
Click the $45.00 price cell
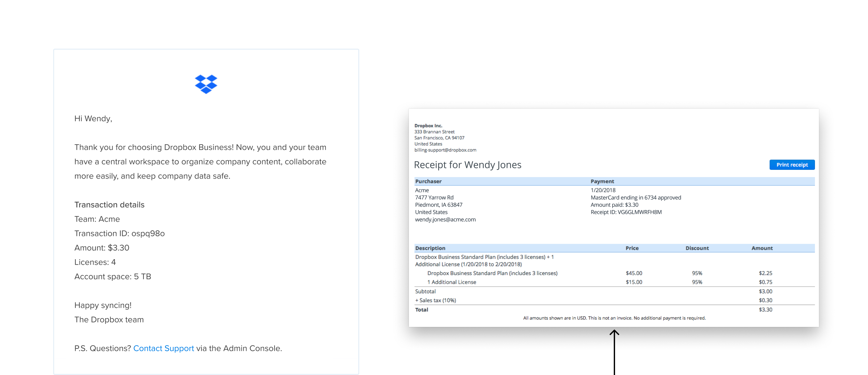(x=634, y=273)
